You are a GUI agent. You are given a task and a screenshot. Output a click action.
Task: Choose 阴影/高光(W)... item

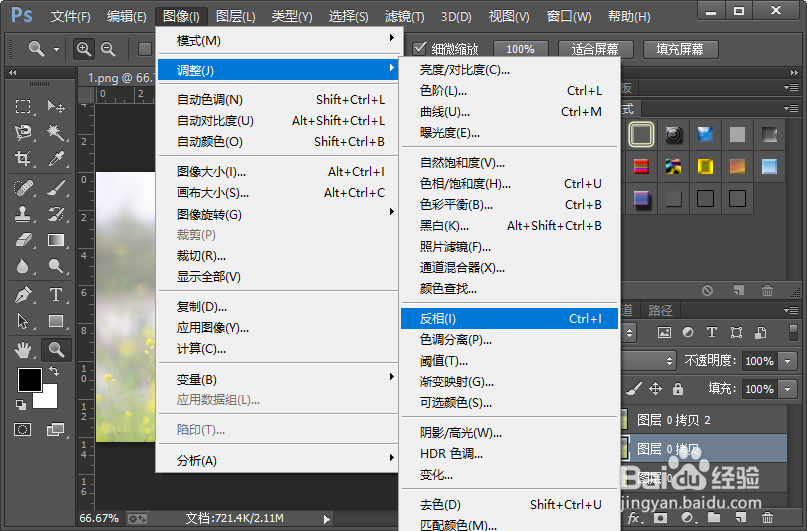pos(509,433)
